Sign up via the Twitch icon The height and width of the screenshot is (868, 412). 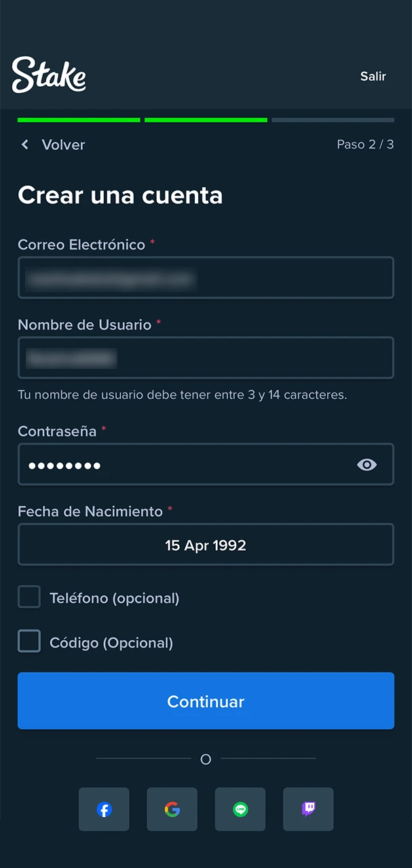point(308,809)
